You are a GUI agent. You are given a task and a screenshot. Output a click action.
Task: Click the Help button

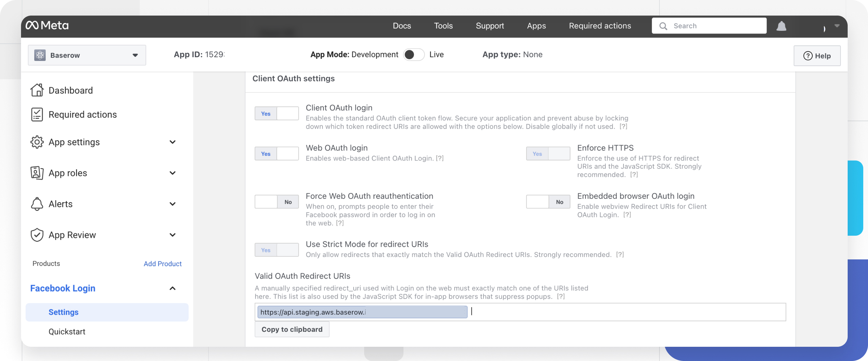tap(817, 56)
